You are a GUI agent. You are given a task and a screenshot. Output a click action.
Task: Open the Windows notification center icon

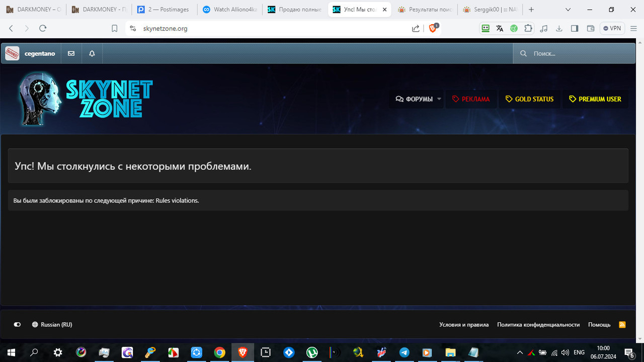coord(629,352)
